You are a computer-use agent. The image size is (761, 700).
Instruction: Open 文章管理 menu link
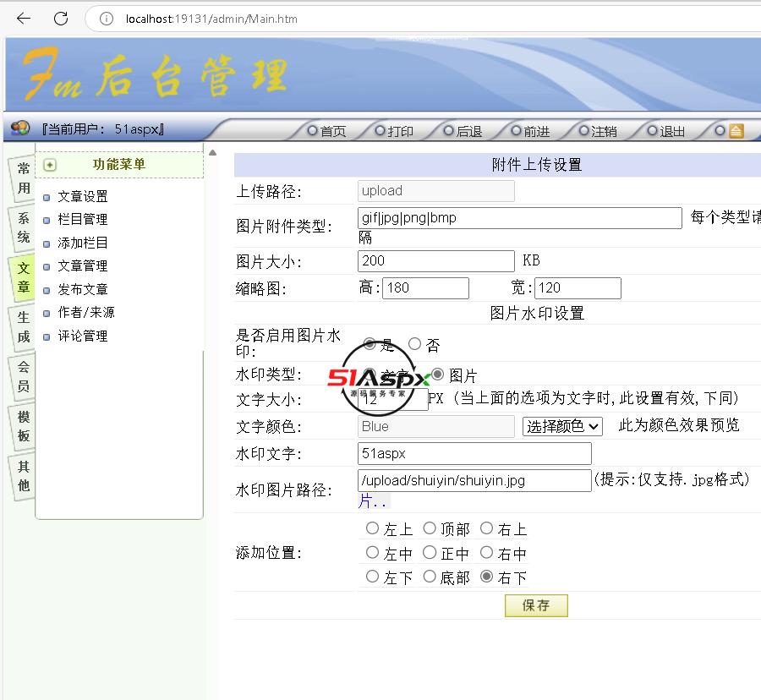pos(83,265)
